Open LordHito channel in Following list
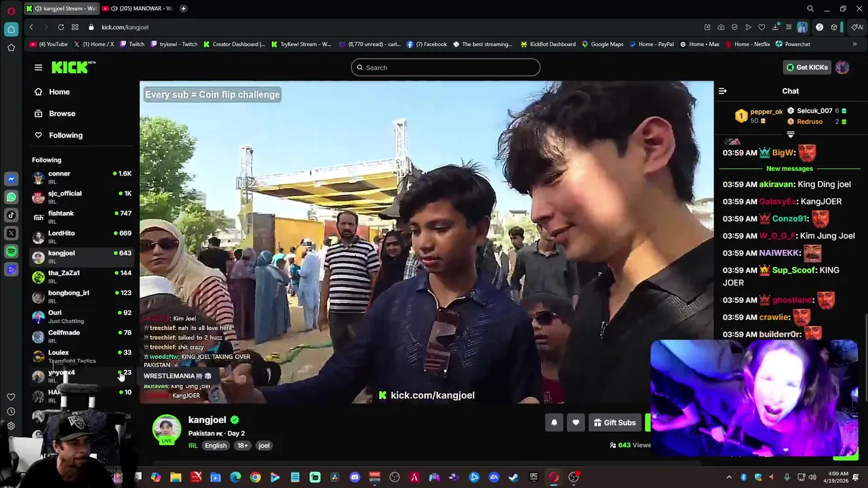The height and width of the screenshot is (488, 868). (x=82, y=237)
